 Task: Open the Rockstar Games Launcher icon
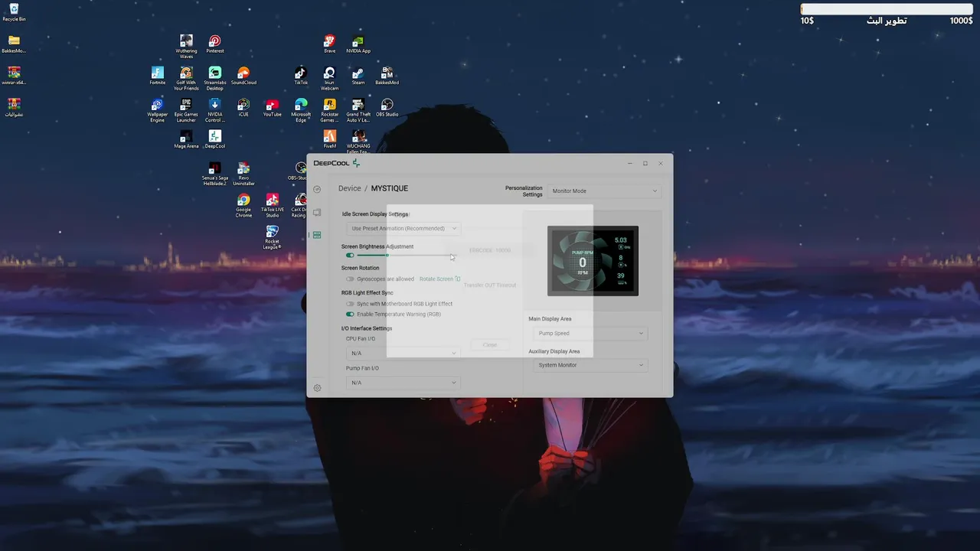329,110
